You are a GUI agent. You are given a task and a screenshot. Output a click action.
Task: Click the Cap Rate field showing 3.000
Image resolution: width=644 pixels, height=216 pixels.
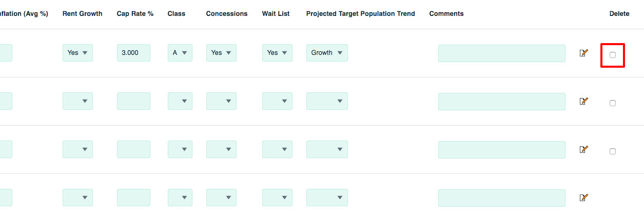click(133, 53)
